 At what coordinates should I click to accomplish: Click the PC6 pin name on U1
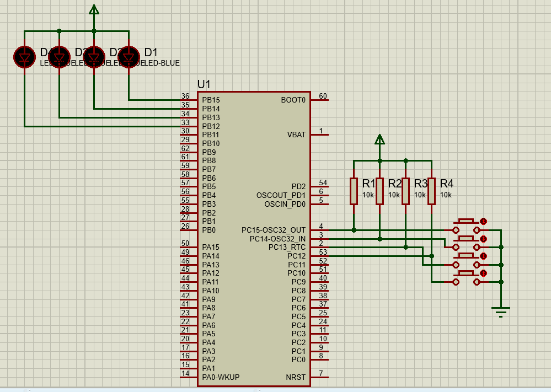pos(298,308)
